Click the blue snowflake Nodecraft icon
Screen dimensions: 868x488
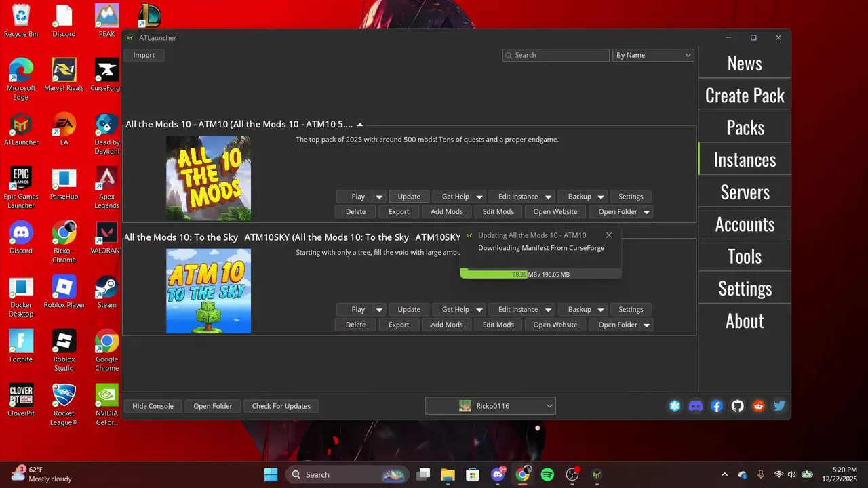[x=675, y=406]
